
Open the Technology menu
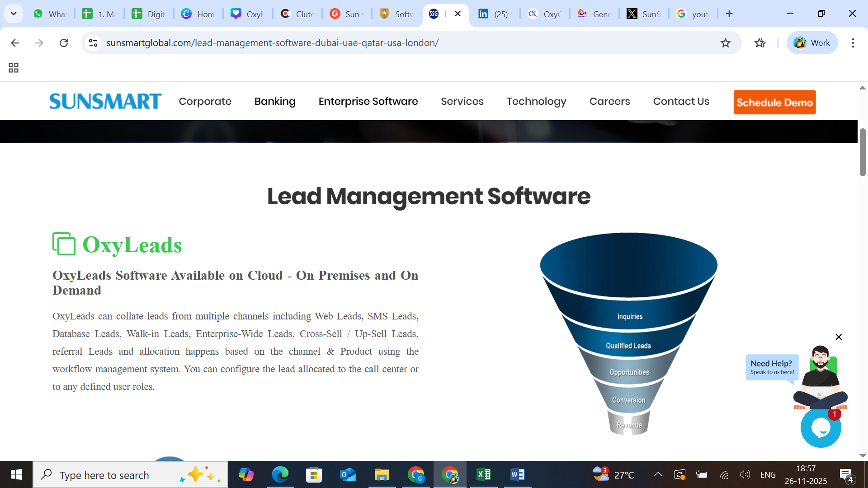point(537,101)
